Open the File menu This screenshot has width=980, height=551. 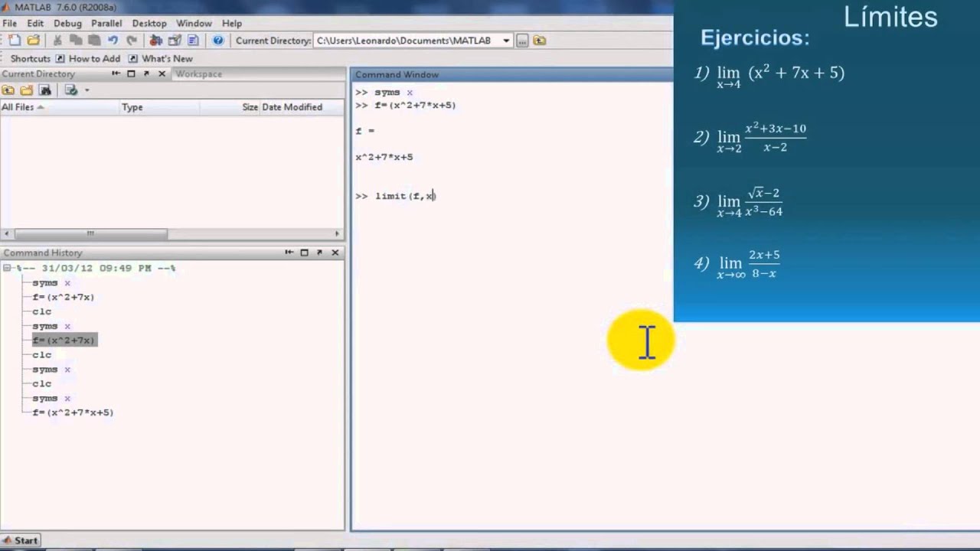pos(10,24)
